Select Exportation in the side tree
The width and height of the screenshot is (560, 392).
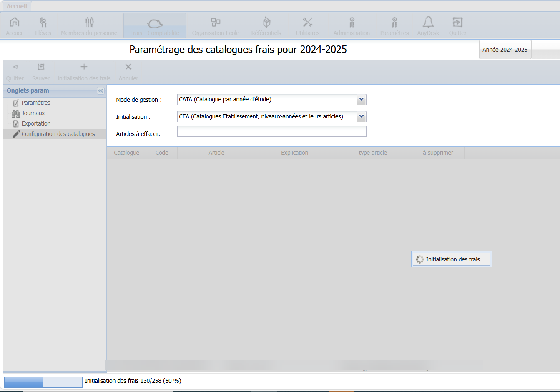[x=36, y=123]
